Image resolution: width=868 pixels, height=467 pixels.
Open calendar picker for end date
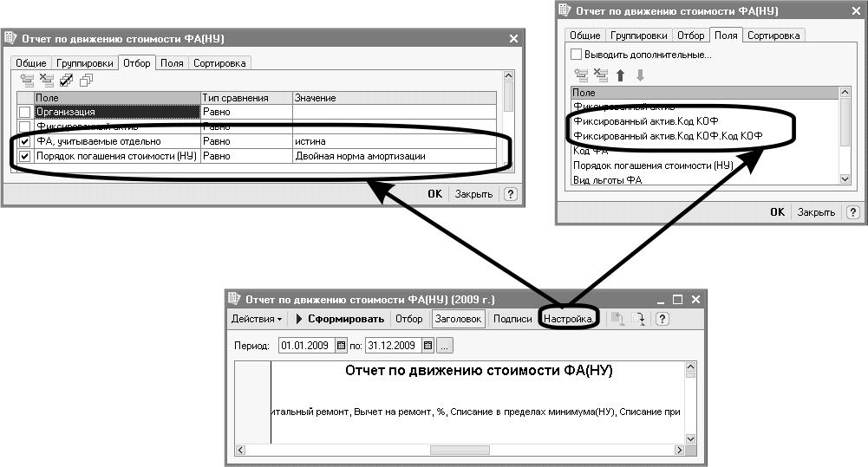point(427,346)
